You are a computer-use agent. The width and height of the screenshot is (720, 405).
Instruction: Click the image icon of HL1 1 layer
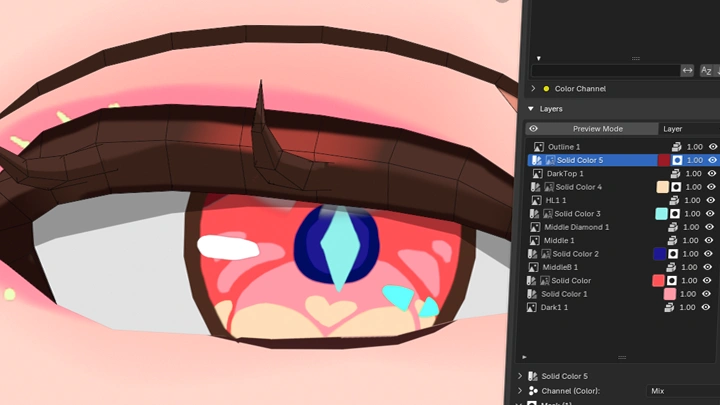[x=536, y=200]
